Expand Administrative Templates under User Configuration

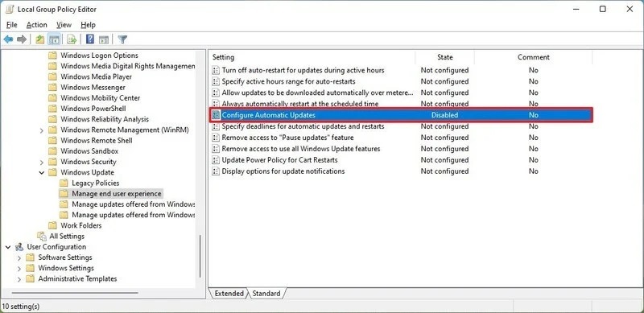[19, 279]
